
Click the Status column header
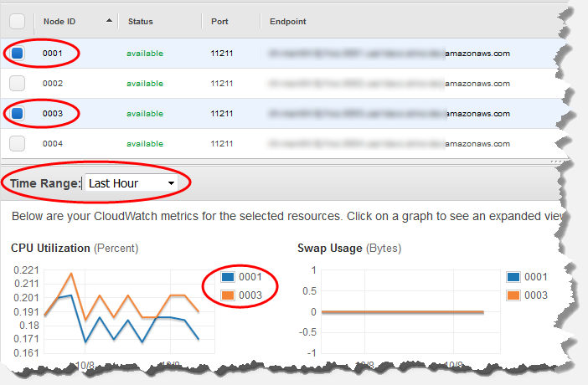(140, 21)
